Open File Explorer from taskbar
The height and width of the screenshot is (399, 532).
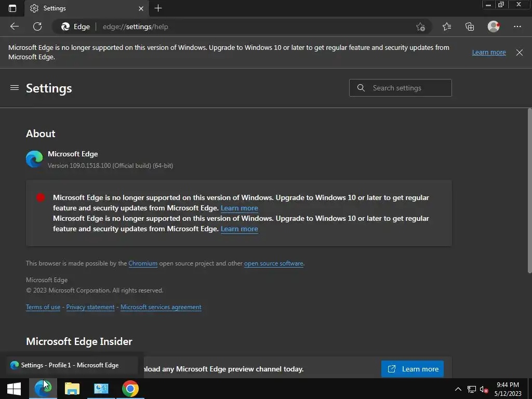[72, 389]
